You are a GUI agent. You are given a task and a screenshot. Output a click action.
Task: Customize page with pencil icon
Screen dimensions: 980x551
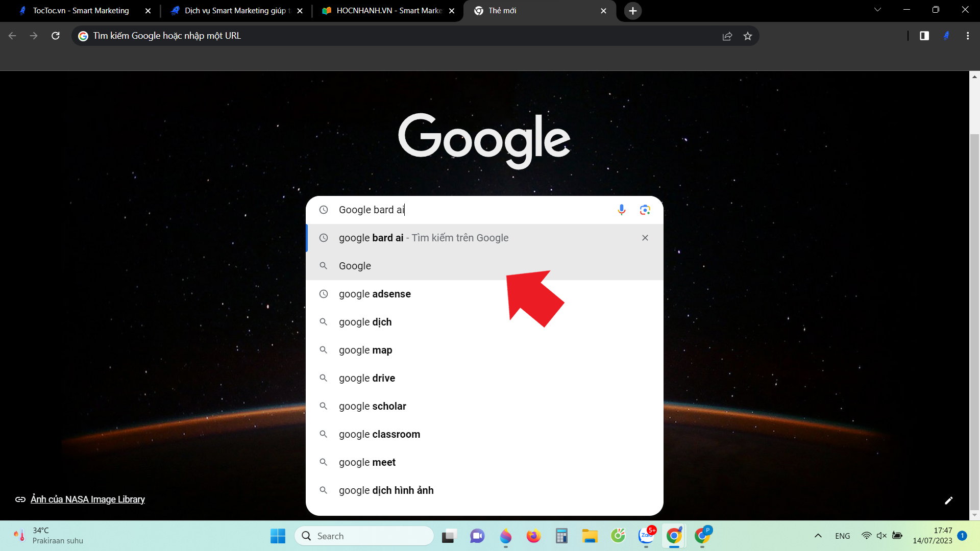click(948, 500)
